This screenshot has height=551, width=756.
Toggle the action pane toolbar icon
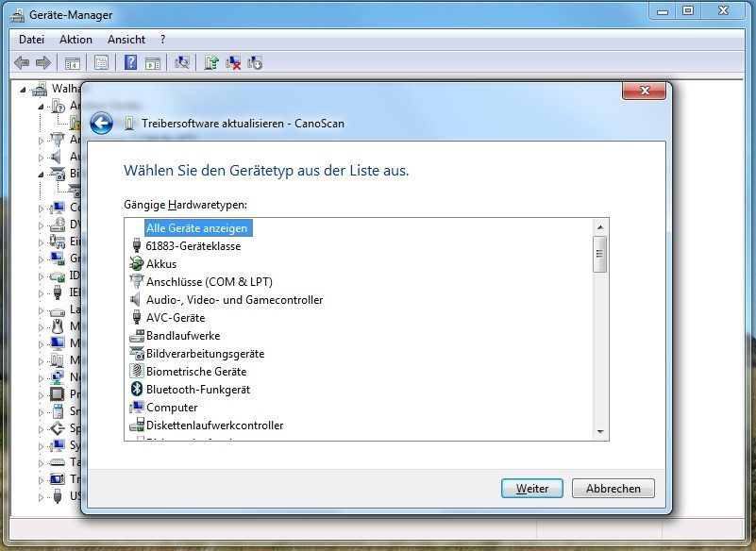tap(153, 62)
